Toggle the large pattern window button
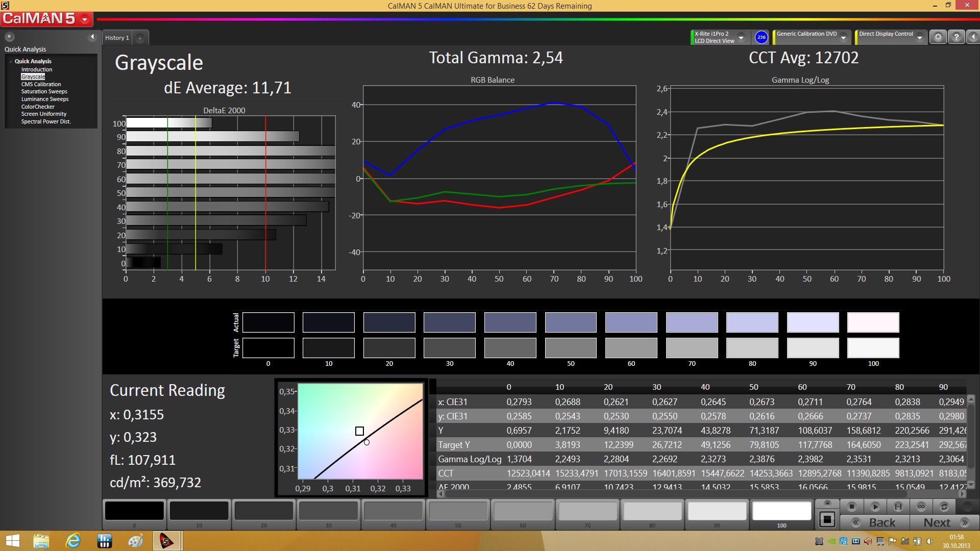The width and height of the screenshot is (980, 551). point(827,519)
